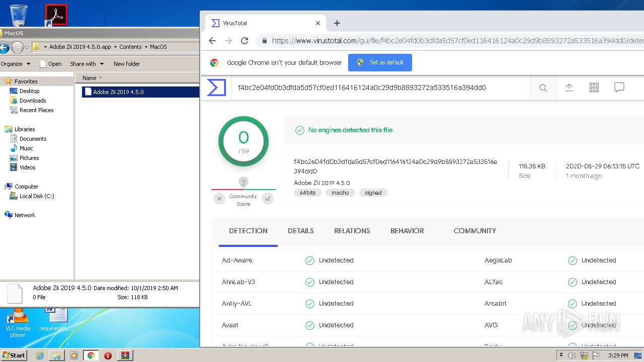Navigate forward in Chrome
The height and width of the screenshot is (362, 644).
click(228, 41)
